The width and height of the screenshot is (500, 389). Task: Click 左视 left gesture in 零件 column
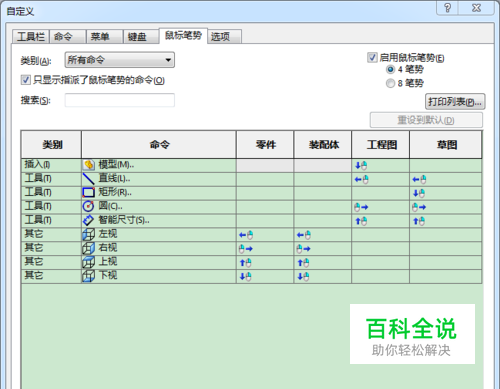pos(246,235)
